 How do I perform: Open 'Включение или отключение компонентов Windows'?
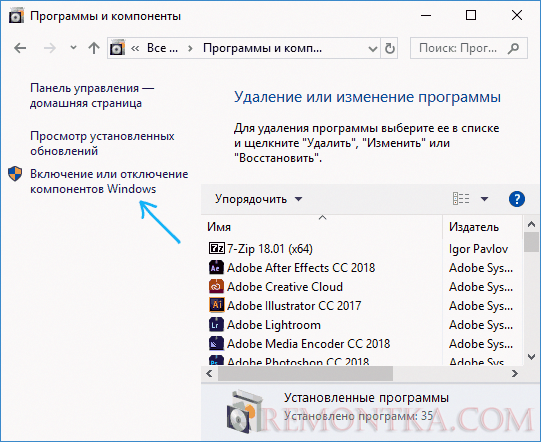[109, 181]
